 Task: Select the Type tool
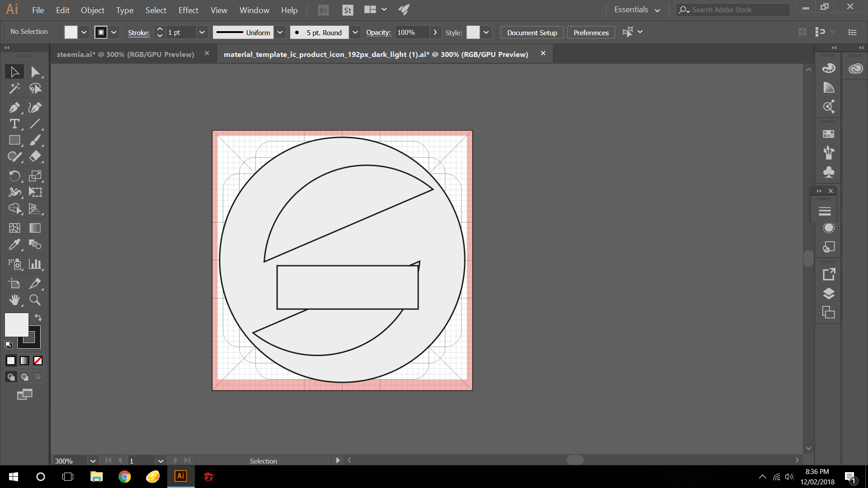pyautogui.click(x=14, y=124)
